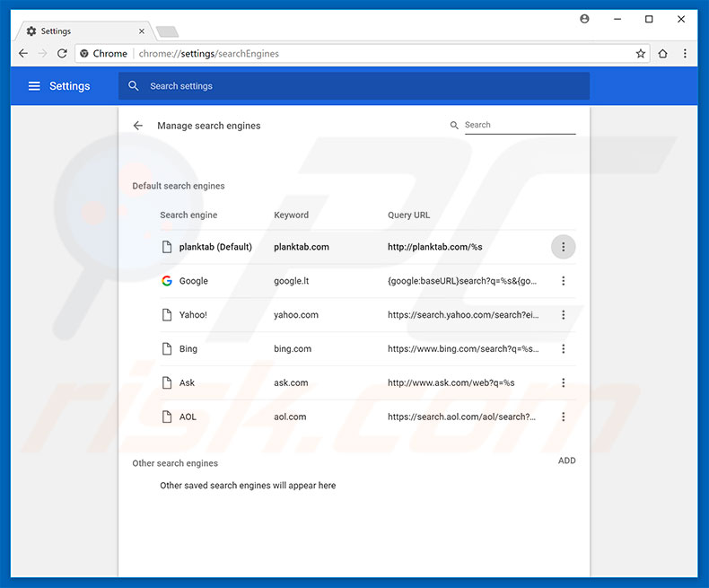Click the Search engine column header
The image size is (709, 588).
click(x=188, y=215)
